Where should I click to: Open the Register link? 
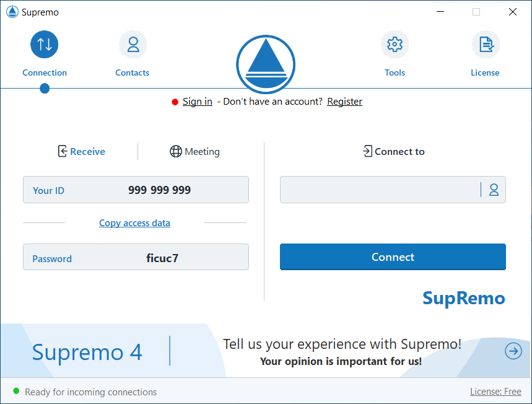(x=344, y=101)
